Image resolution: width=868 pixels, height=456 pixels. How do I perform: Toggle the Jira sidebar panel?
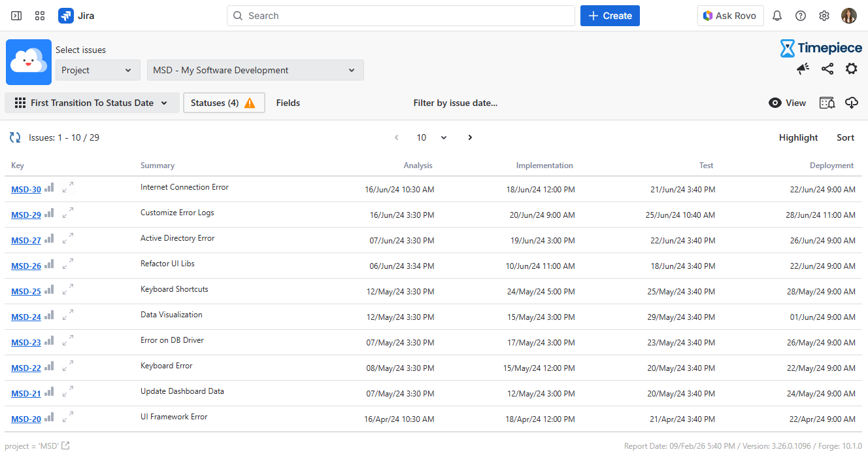coord(16,16)
